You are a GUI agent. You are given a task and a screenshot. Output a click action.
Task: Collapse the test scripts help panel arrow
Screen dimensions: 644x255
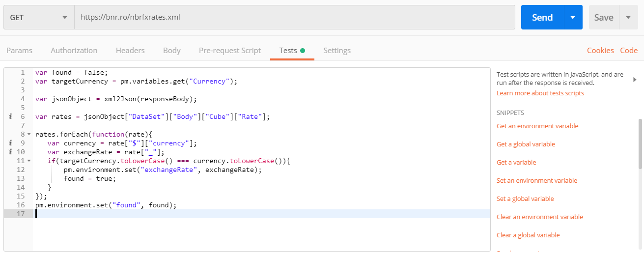(x=635, y=80)
